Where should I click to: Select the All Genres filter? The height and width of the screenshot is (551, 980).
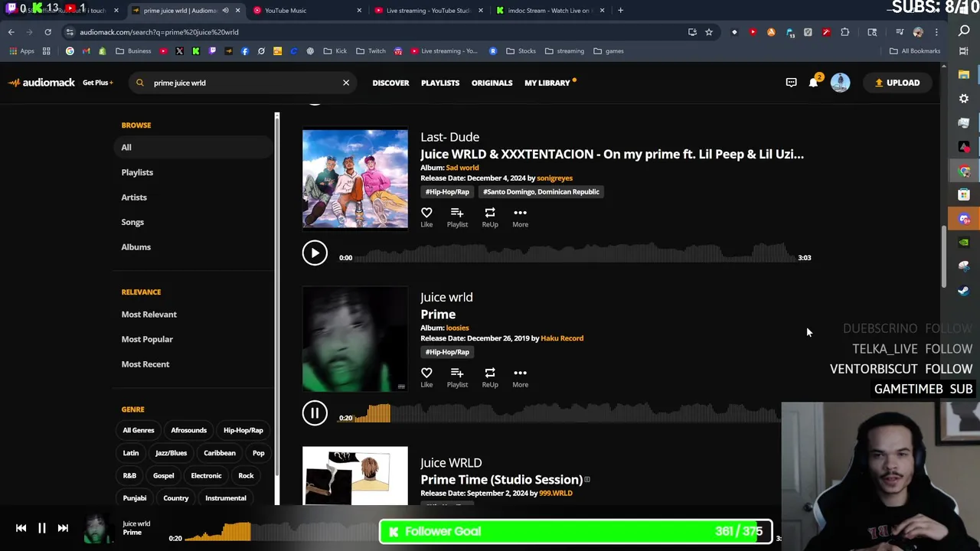[139, 430]
